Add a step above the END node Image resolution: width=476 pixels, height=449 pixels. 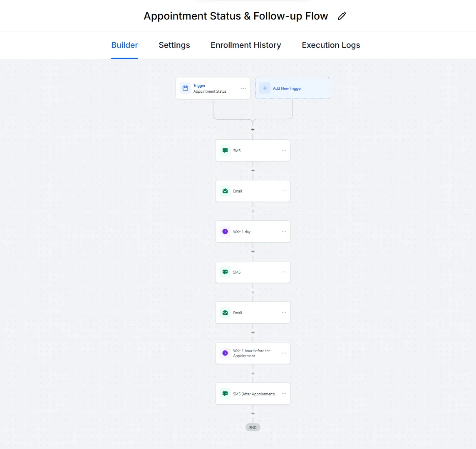pyautogui.click(x=253, y=414)
